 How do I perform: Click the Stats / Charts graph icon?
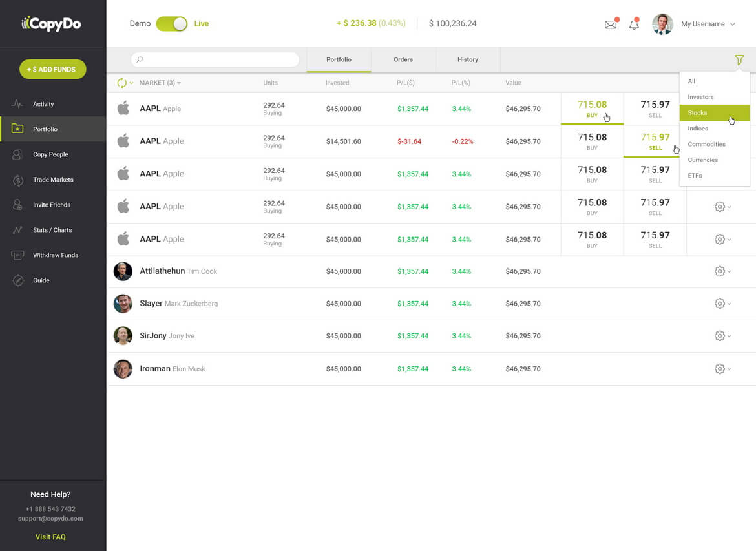(17, 230)
